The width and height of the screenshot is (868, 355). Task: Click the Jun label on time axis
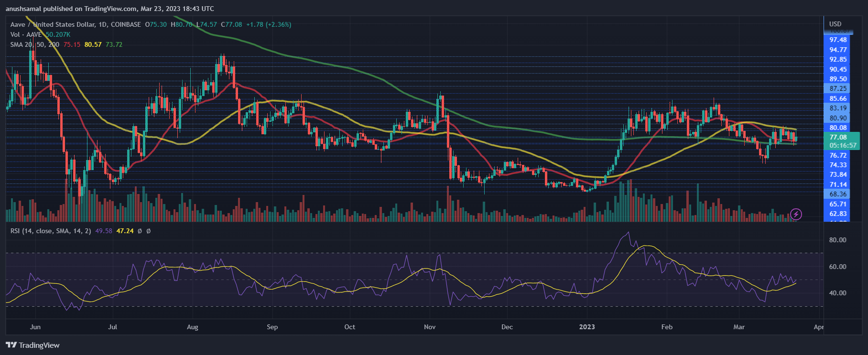[x=35, y=327]
